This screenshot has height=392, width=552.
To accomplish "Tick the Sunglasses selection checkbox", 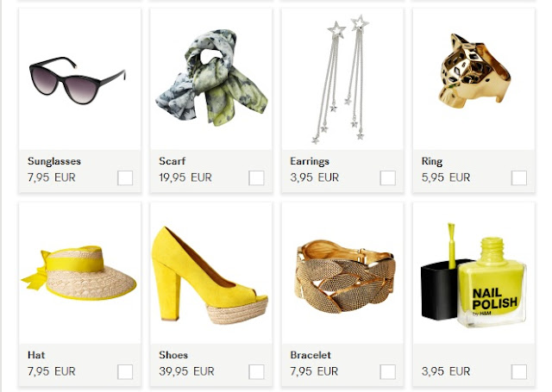I will 125,177.
